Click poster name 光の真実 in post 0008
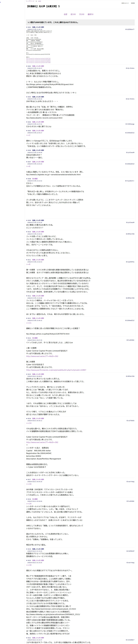 pyautogui.click(x=35, y=179)
